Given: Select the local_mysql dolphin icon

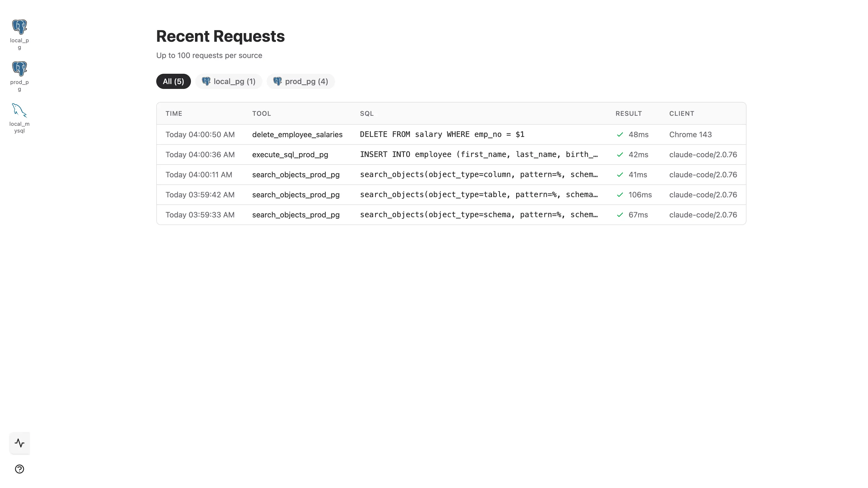Looking at the screenshot, I should (19, 111).
